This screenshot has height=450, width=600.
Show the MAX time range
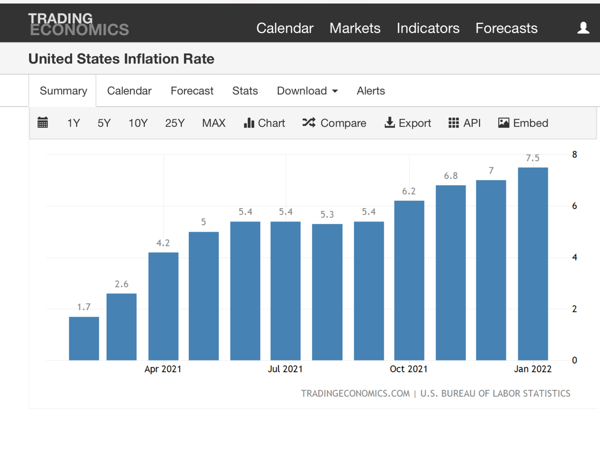click(x=213, y=123)
